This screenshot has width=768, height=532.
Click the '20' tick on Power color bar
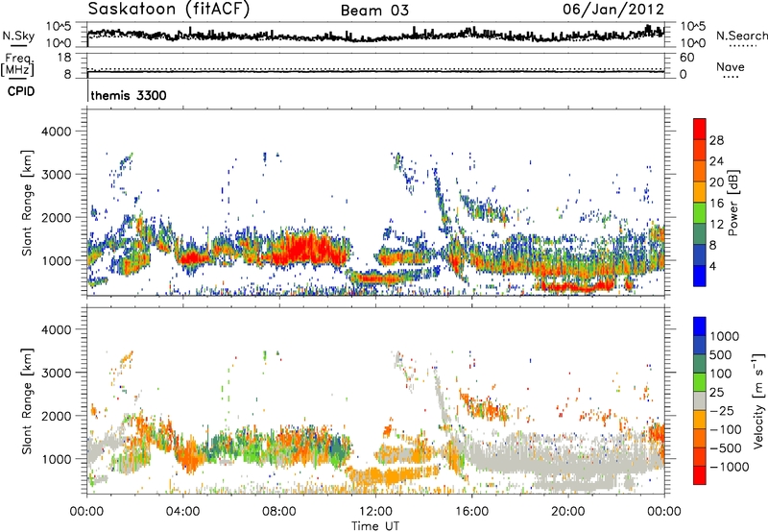coord(716,182)
